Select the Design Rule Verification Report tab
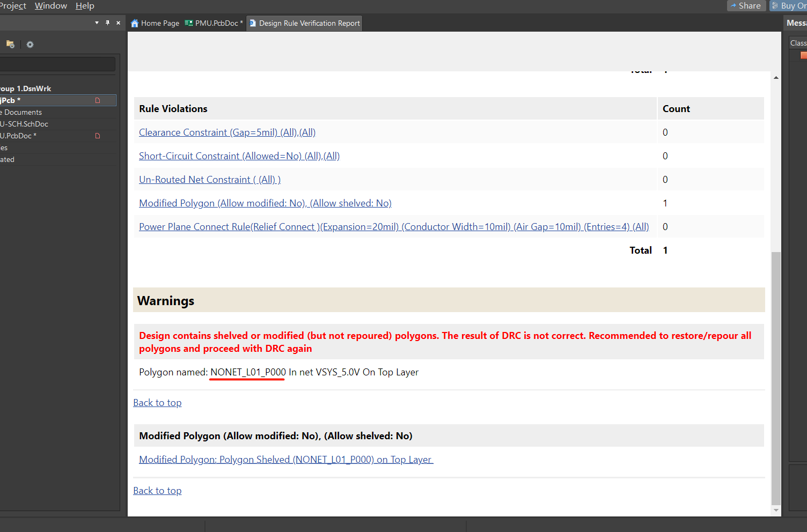This screenshot has height=532, width=807. coord(304,23)
